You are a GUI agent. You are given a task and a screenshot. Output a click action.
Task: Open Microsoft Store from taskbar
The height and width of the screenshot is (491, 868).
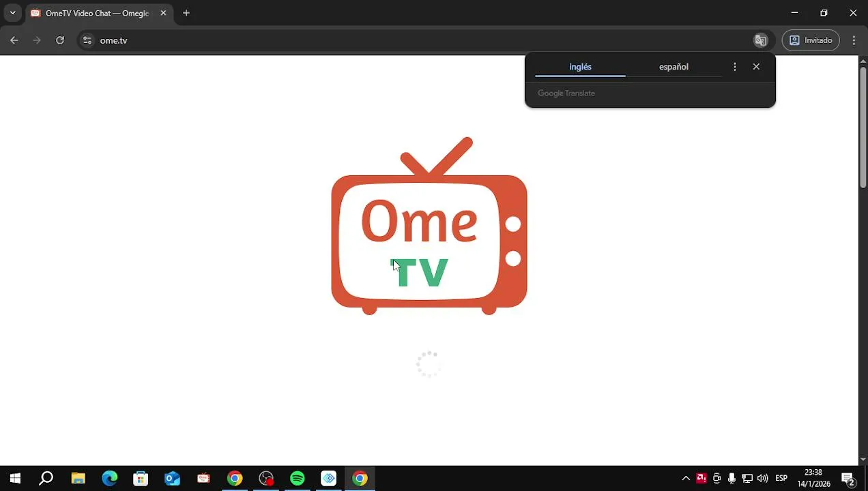[141, 478]
